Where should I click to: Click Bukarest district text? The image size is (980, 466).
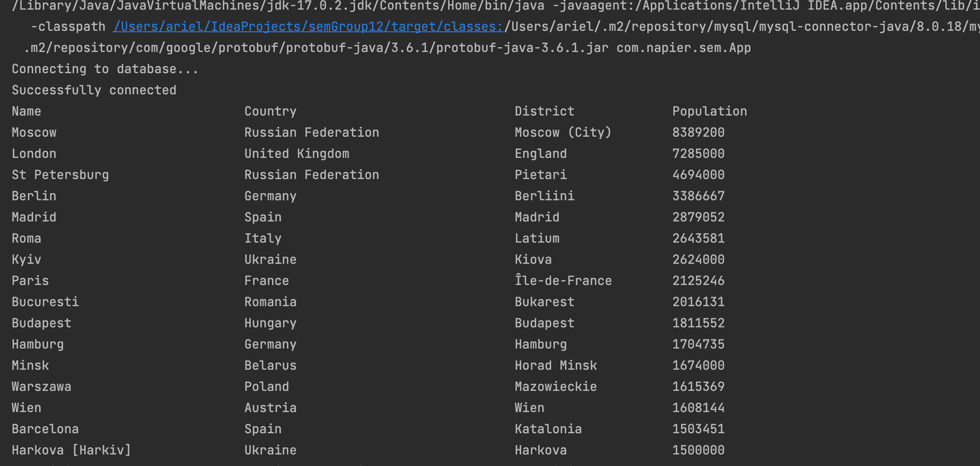pos(544,302)
